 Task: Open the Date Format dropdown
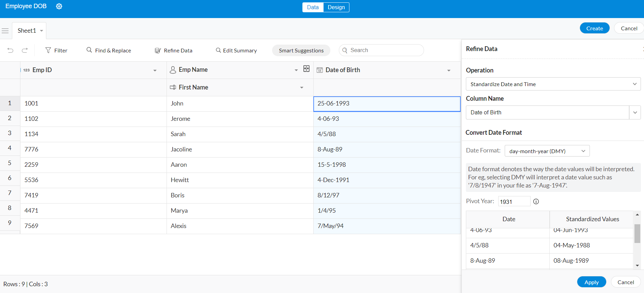547,151
